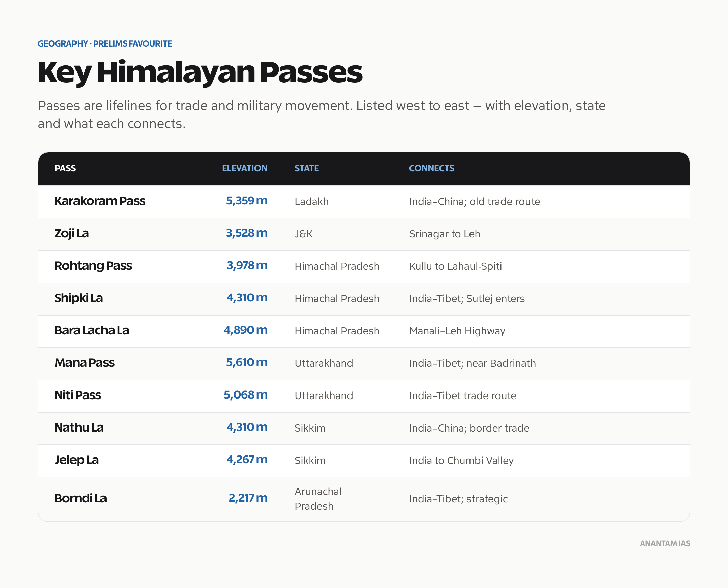Click the Arunachal Pradesh state cell
The image size is (728, 588).
coord(318,499)
